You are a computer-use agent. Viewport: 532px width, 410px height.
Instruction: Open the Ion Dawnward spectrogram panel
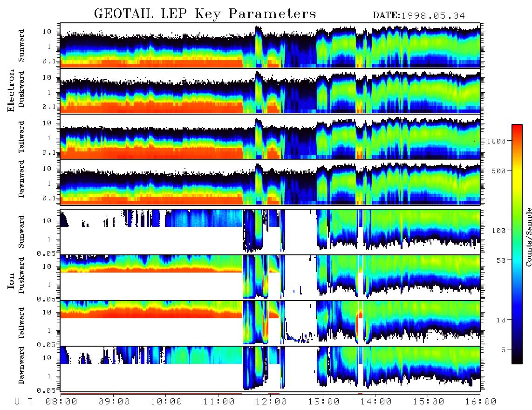pyautogui.click(x=270, y=369)
